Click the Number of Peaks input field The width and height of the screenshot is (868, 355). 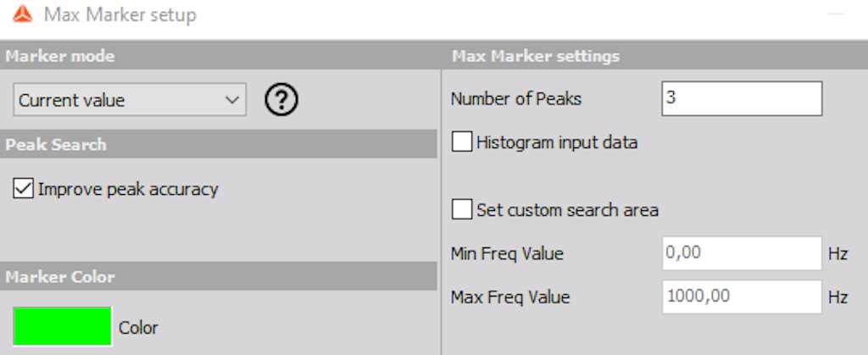[x=742, y=99]
